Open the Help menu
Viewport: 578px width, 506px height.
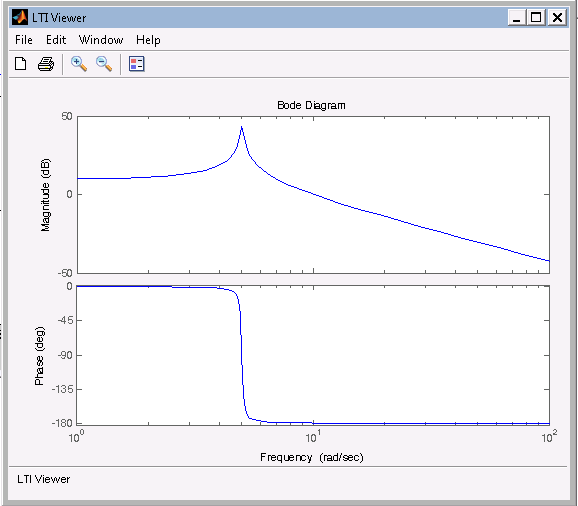click(x=148, y=40)
